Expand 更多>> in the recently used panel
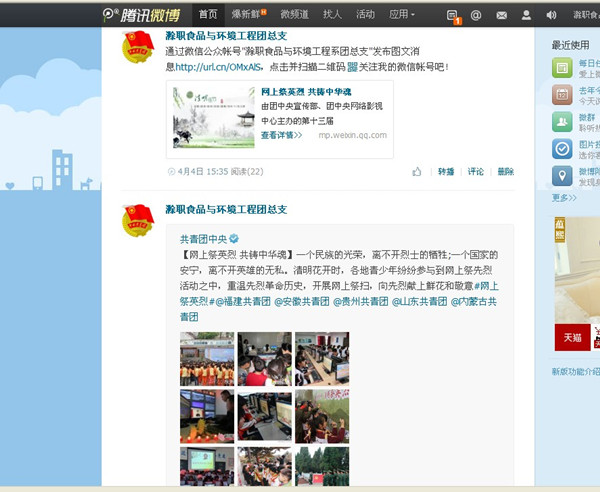 pos(563,197)
